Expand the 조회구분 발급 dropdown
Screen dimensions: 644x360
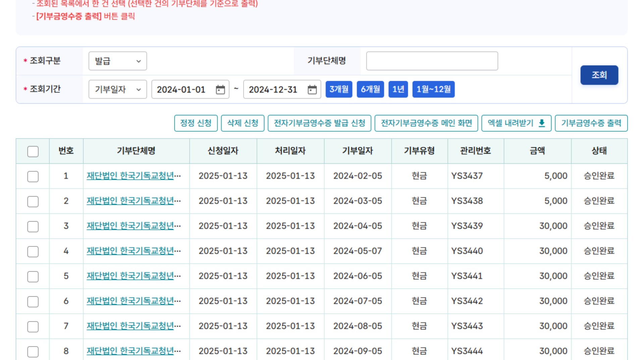coord(118,61)
